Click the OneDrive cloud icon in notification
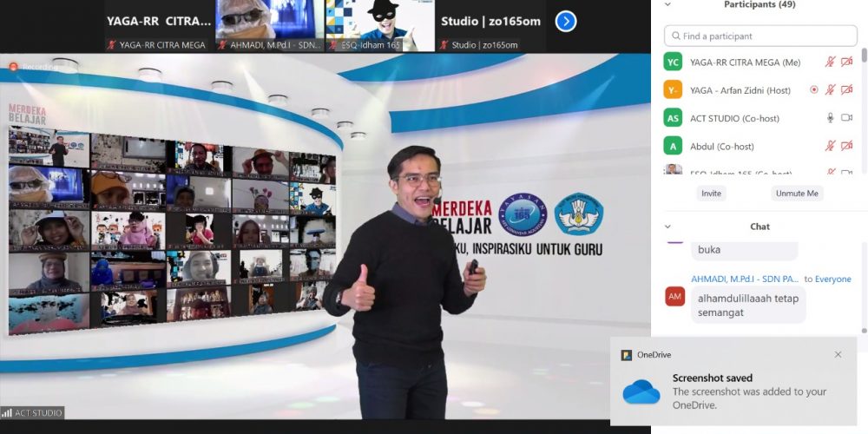This screenshot has width=868, height=434. click(x=641, y=392)
